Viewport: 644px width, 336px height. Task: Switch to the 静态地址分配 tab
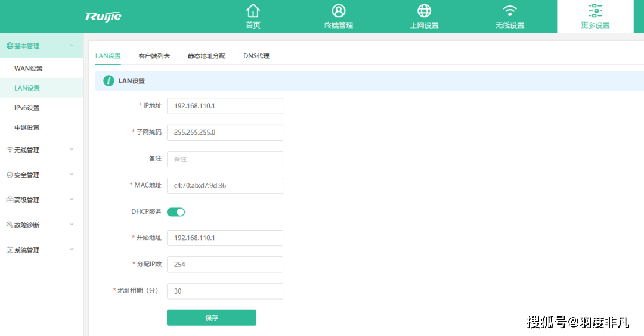(x=206, y=56)
